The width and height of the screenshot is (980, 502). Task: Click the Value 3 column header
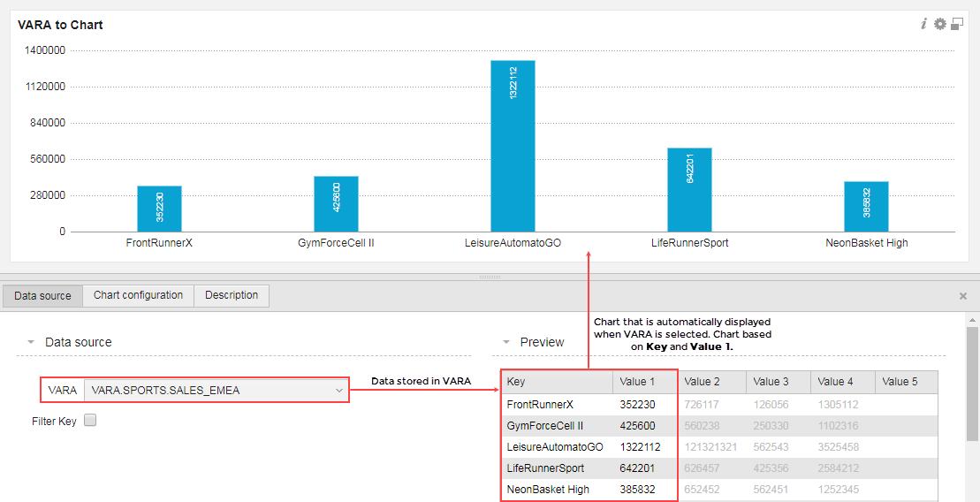779,382
